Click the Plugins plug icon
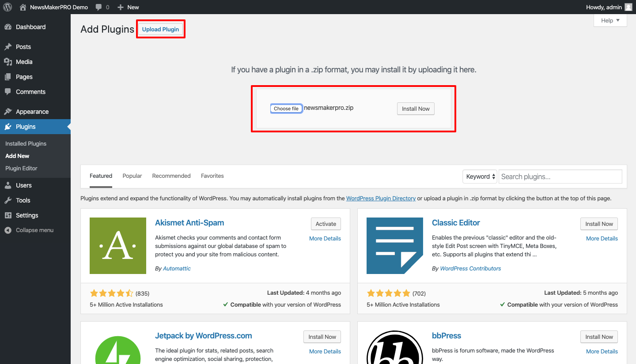 click(x=8, y=127)
